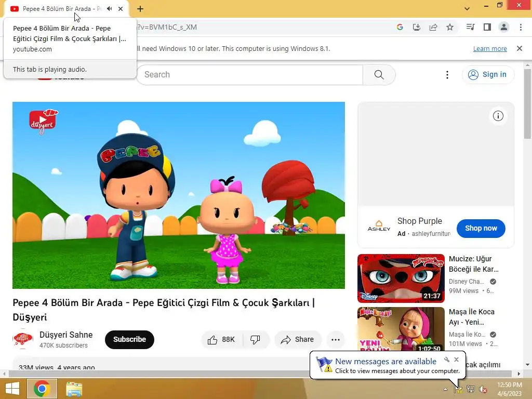The height and width of the screenshot is (399, 532).
Task: Open the Maşa İle Koca Ayı title
Action: (472, 317)
